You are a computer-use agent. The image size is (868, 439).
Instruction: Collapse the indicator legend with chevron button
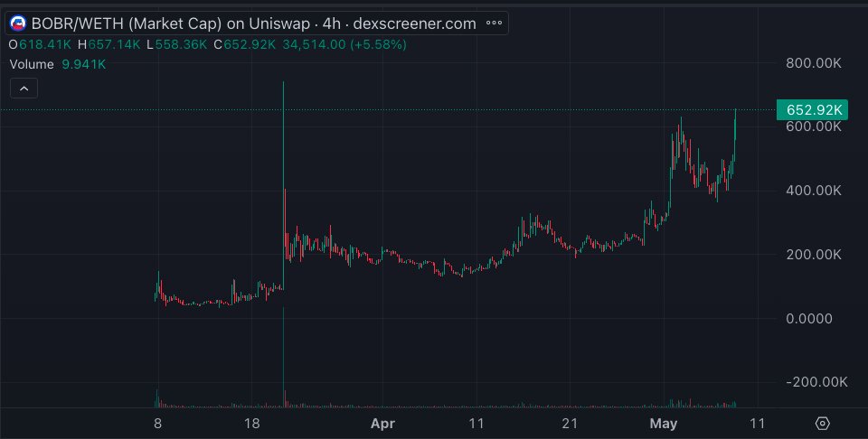24,89
